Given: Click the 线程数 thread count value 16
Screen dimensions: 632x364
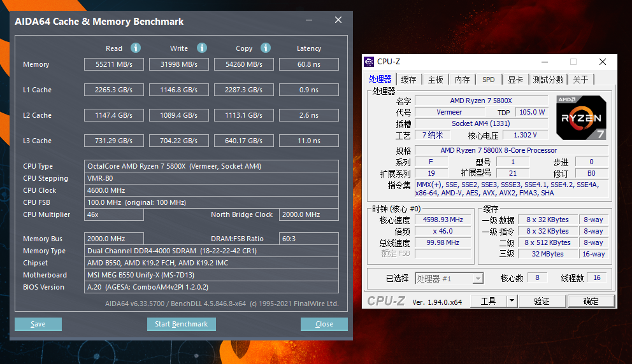Looking at the screenshot, I should click(597, 278).
